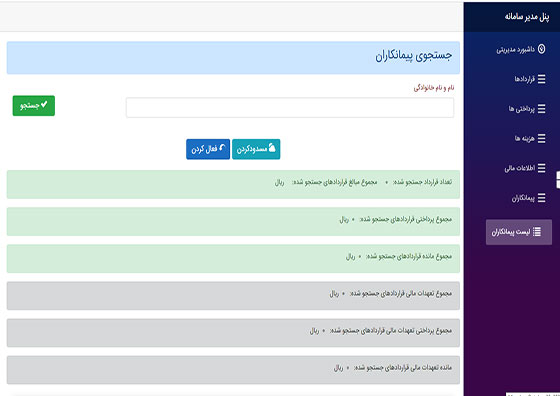Click the undo arrow icon in فعال کردن button

click(x=222, y=148)
